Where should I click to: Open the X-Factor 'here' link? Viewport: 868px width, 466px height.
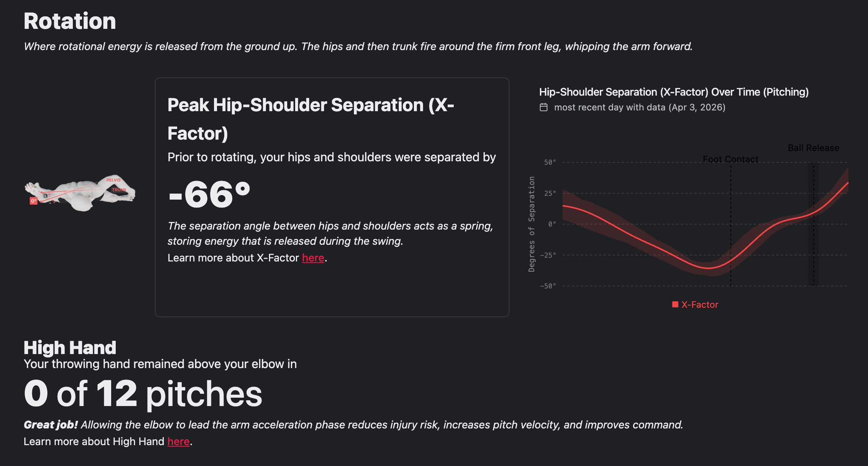(313, 258)
